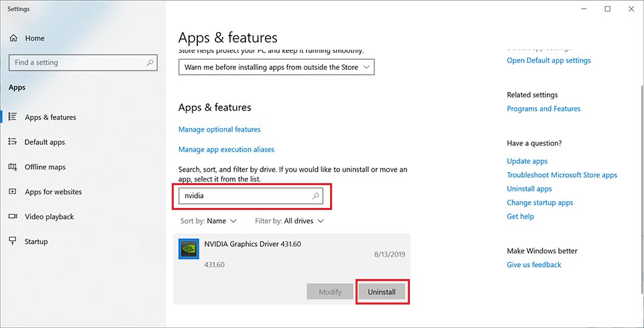Open Video playback settings
This screenshot has height=328, width=644.
pos(49,217)
